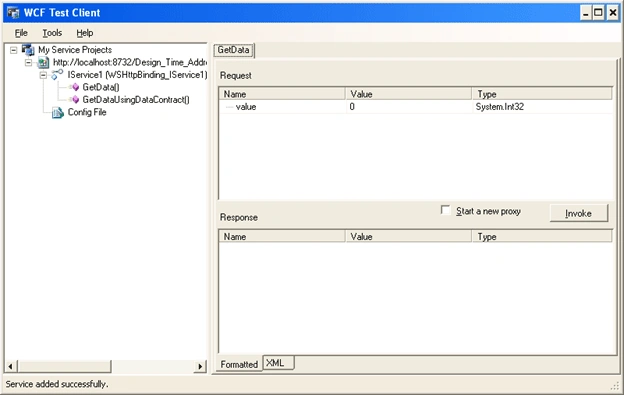Close the WCF Test Client window
624x395 pixels.
click(613, 13)
